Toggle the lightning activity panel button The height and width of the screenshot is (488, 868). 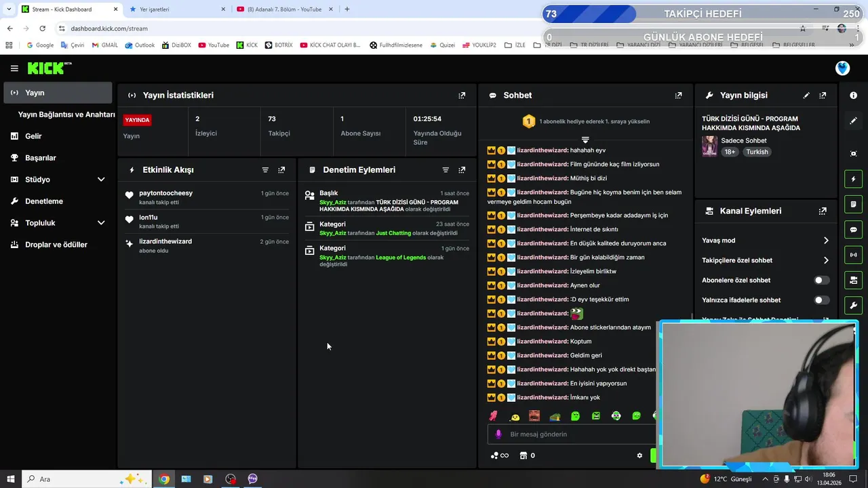click(x=854, y=179)
